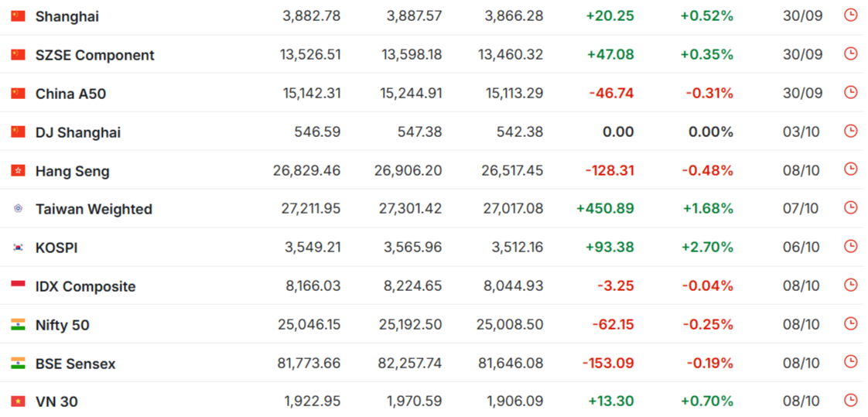Select the DJ Shanghai index name

coord(77,132)
